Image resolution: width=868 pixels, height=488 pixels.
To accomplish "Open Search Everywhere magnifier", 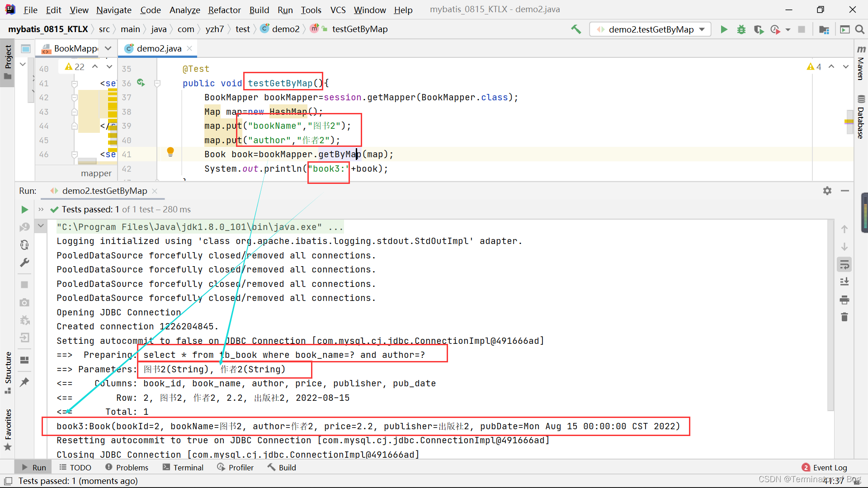I will [x=860, y=29].
